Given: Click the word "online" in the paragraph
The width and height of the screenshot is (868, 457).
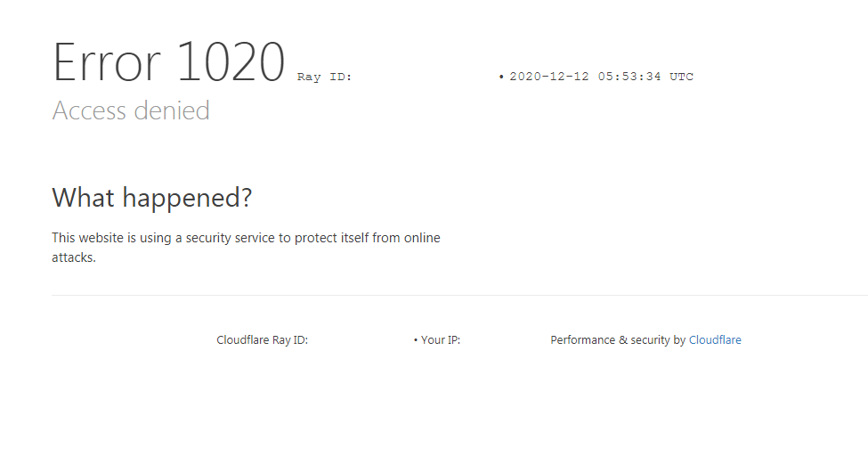Looking at the screenshot, I should tap(422, 238).
